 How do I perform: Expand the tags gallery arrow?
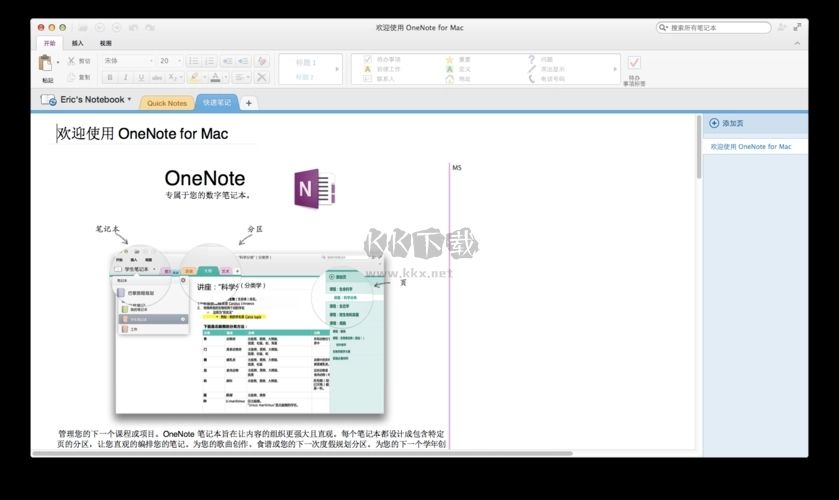pos(615,69)
